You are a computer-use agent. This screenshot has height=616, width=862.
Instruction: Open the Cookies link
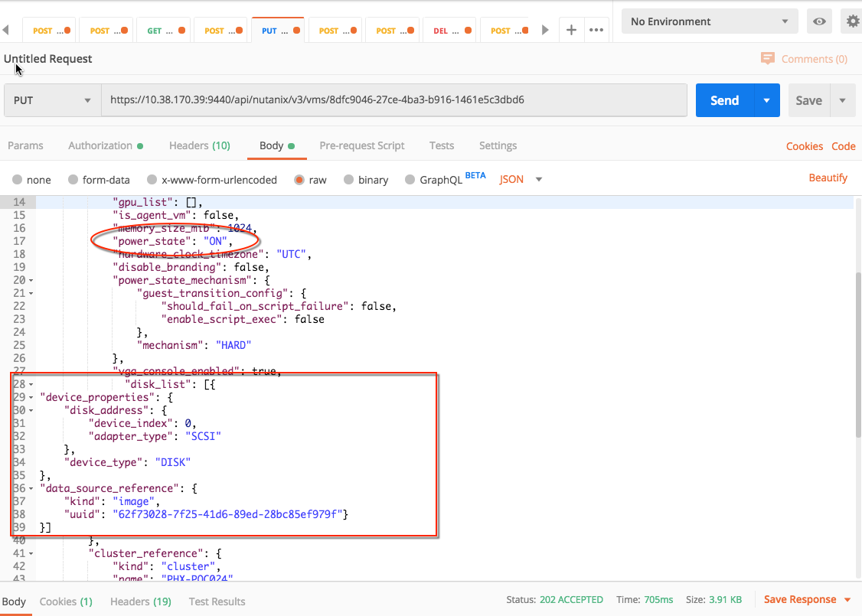pyautogui.click(x=805, y=146)
